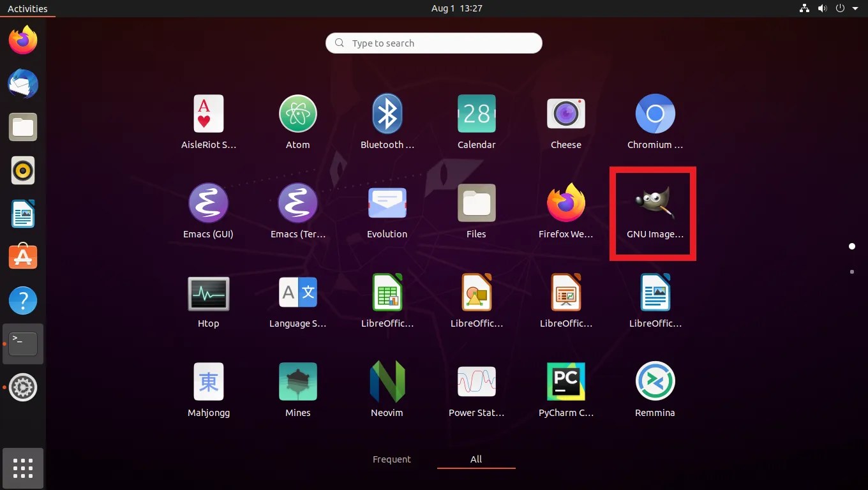
Task: Go to second app page indicator dot
Action: coord(852,272)
